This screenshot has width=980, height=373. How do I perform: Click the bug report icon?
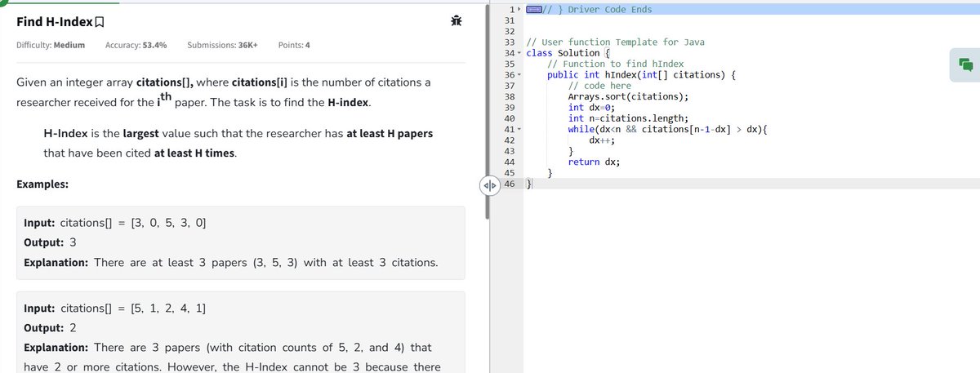tap(456, 22)
